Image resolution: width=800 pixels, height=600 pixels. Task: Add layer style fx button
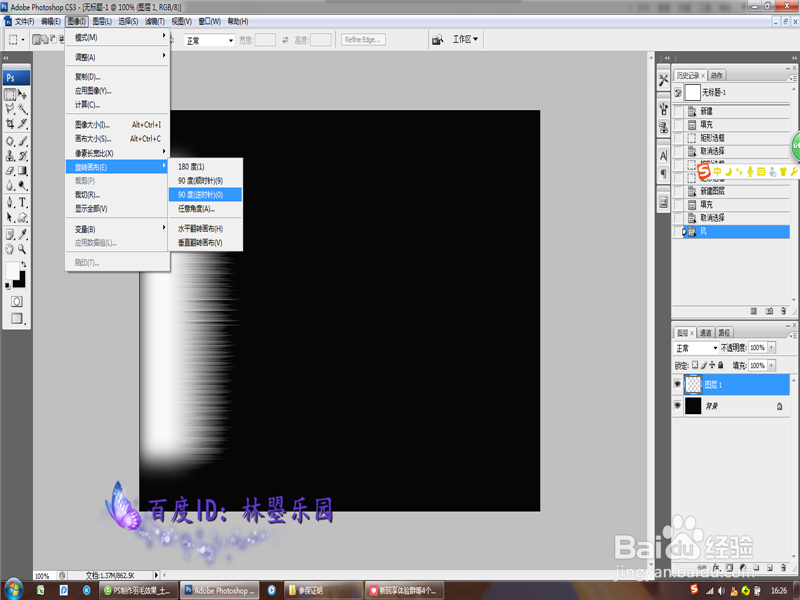point(716,567)
